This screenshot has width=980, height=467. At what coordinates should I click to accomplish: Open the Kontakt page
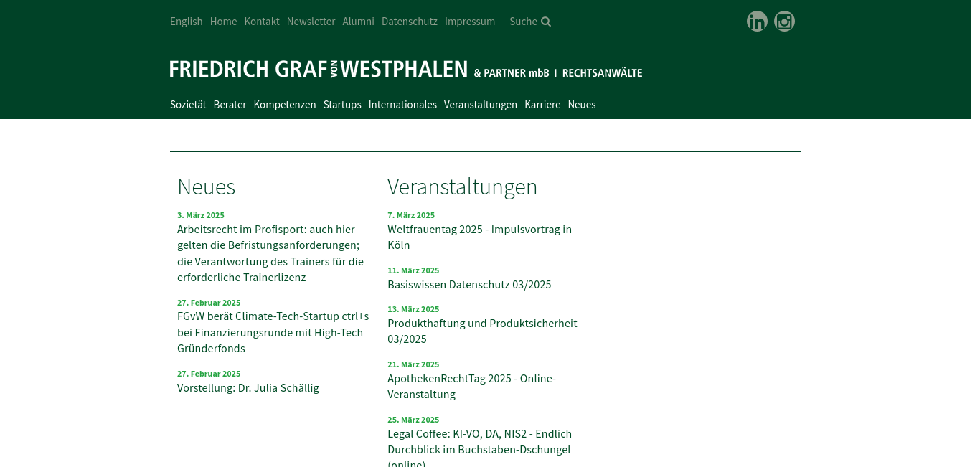point(262,22)
